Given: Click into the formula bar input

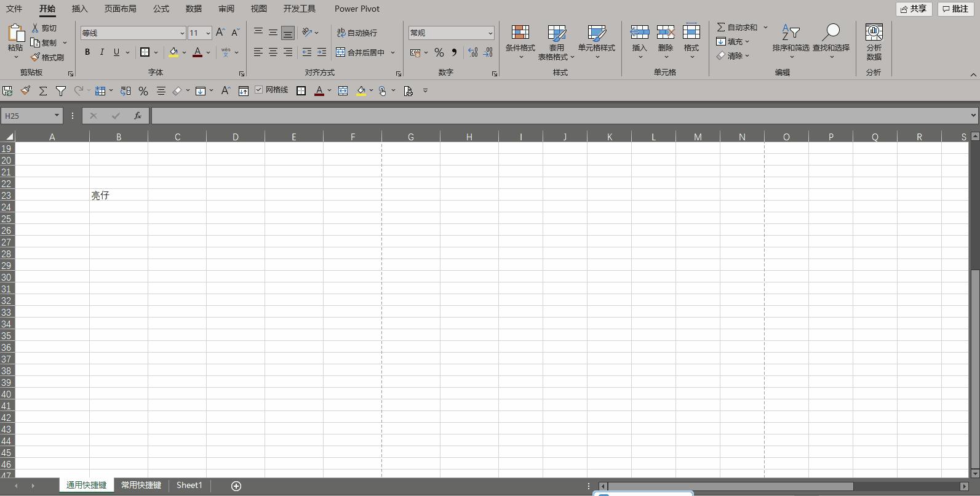Looking at the screenshot, I should click(560, 116).
